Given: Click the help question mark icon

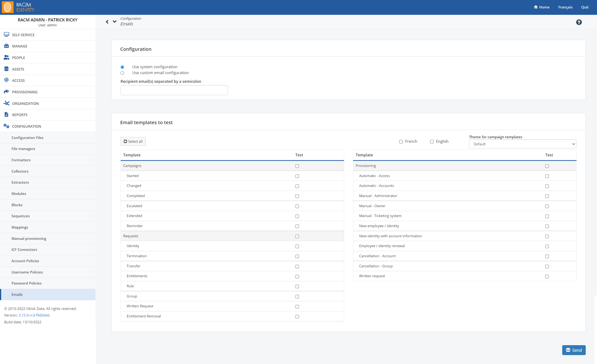Looking at the screenshot, I should tap(579, 22).
